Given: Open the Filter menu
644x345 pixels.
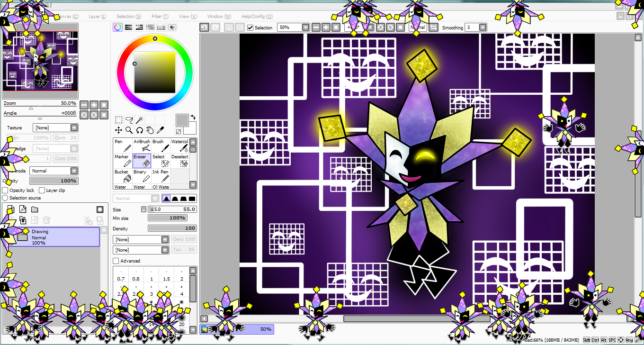Looking at the screenshot, I should click(x=160, y=16).
